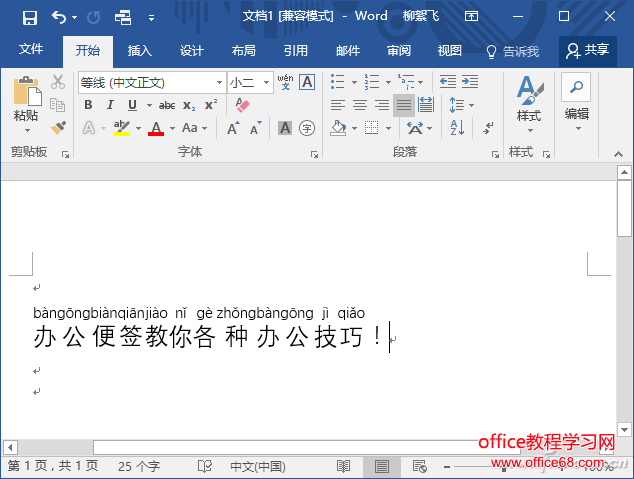Open the font name dropdown 等线
Viewport: 634px width, 479px height.
[x=219, y=82]
